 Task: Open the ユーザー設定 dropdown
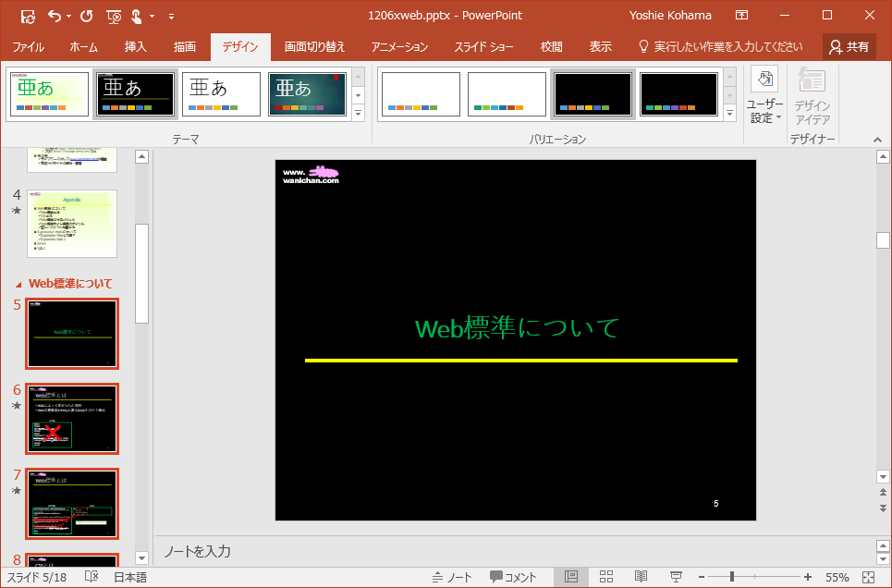(x=764, y=95)
